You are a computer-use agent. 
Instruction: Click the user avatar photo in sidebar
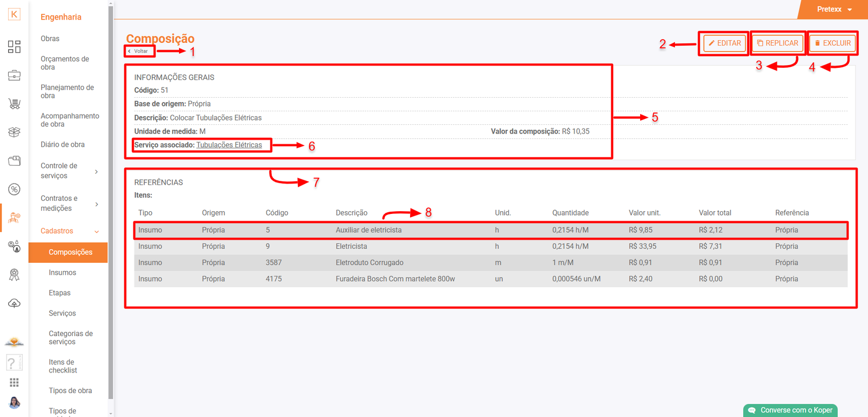tap(14, 403)
